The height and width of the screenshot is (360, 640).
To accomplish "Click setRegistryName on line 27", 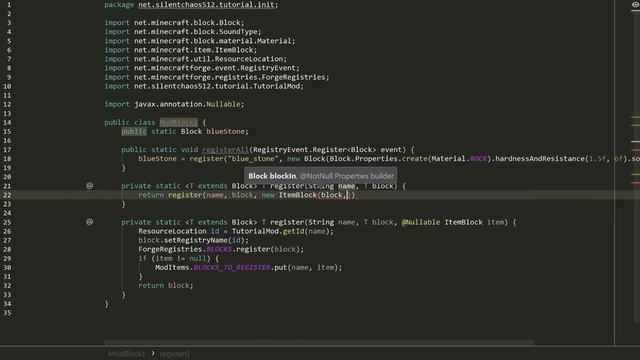I will click(196, 240).
